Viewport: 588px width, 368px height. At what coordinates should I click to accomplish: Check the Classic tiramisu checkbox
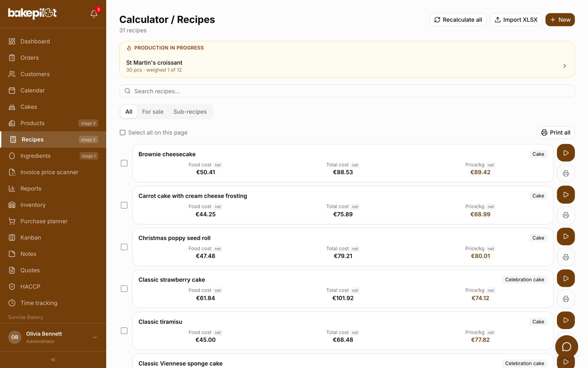(x=124, y=331)
